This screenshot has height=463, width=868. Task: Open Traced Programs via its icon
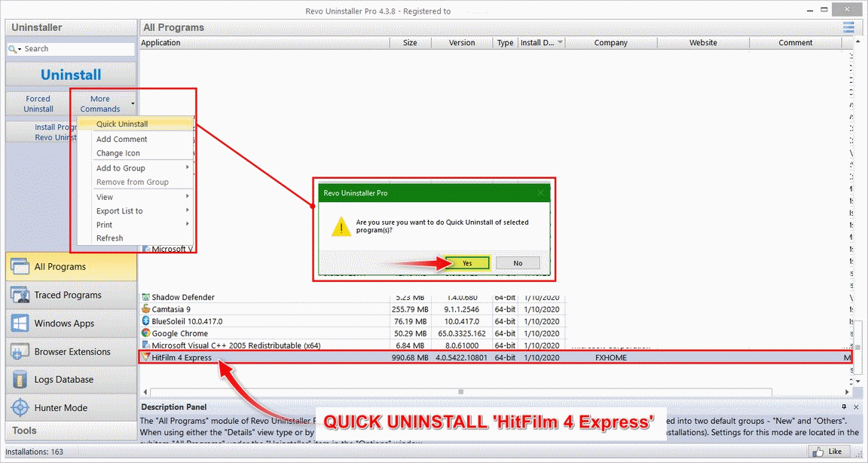point(20,295)
